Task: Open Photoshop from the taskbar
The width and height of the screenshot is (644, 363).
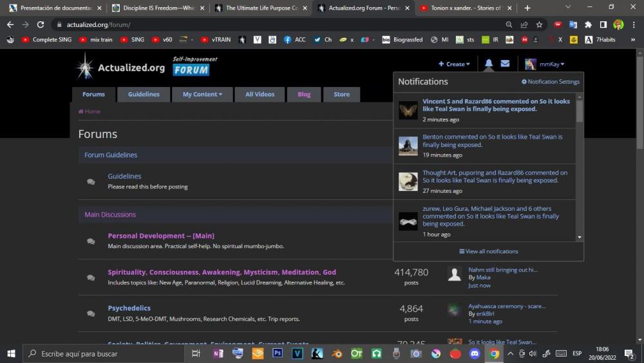Action: [x=277, y=353]
